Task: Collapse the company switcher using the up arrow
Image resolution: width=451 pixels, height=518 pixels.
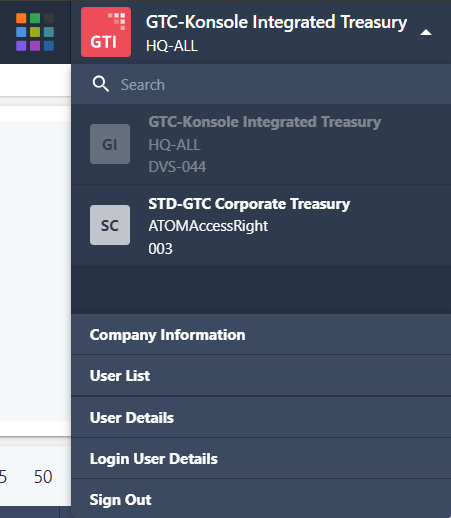Action: pos(426,33)
